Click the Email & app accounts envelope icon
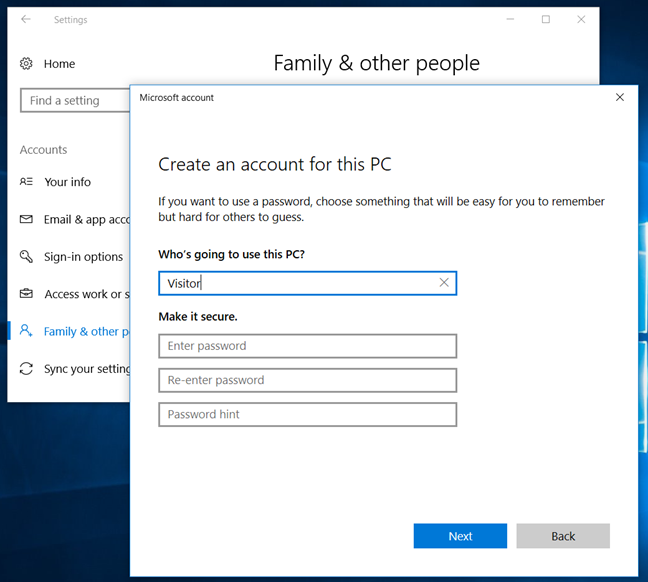This screenshot has height=582, width=648. (26, 219)
